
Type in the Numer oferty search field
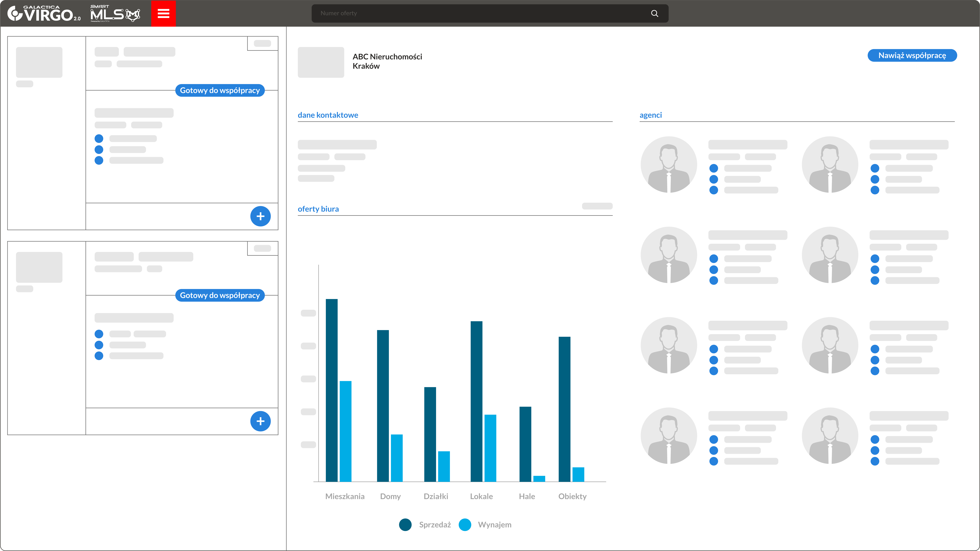[479, 13]
